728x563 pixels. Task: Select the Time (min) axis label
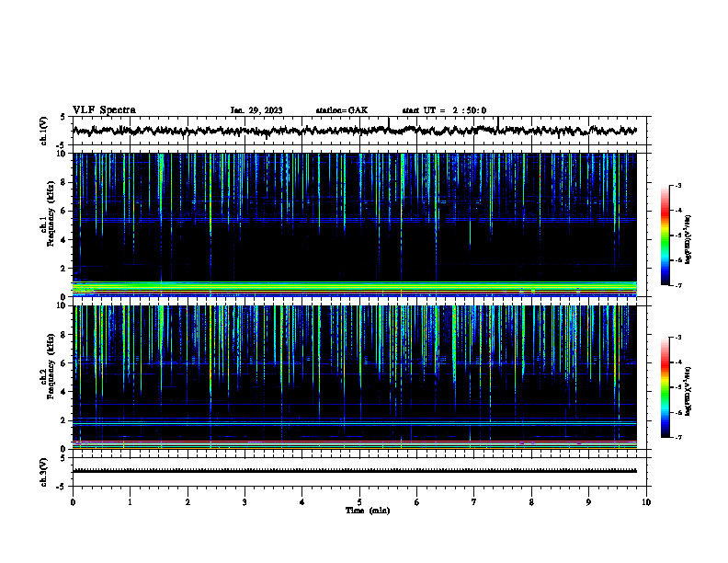(x=368, y=511)
